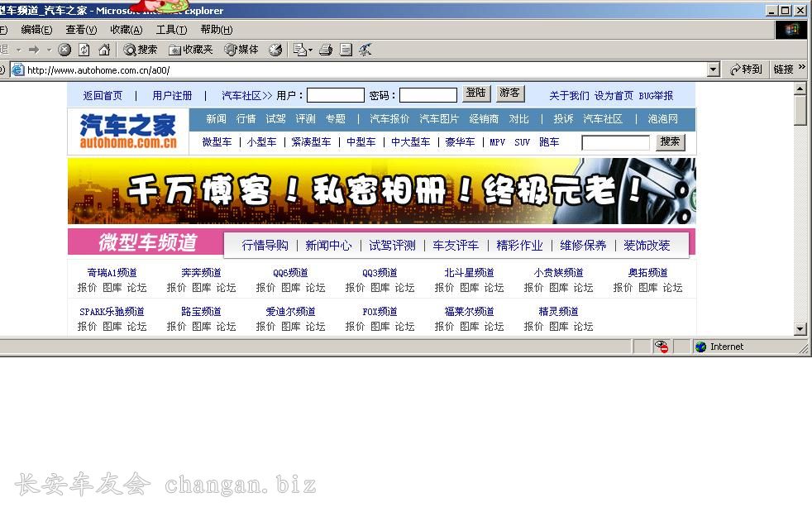Click the Mail toolbar icon
The width and height of the screenshot is (812, 507).
click(300, 50)
